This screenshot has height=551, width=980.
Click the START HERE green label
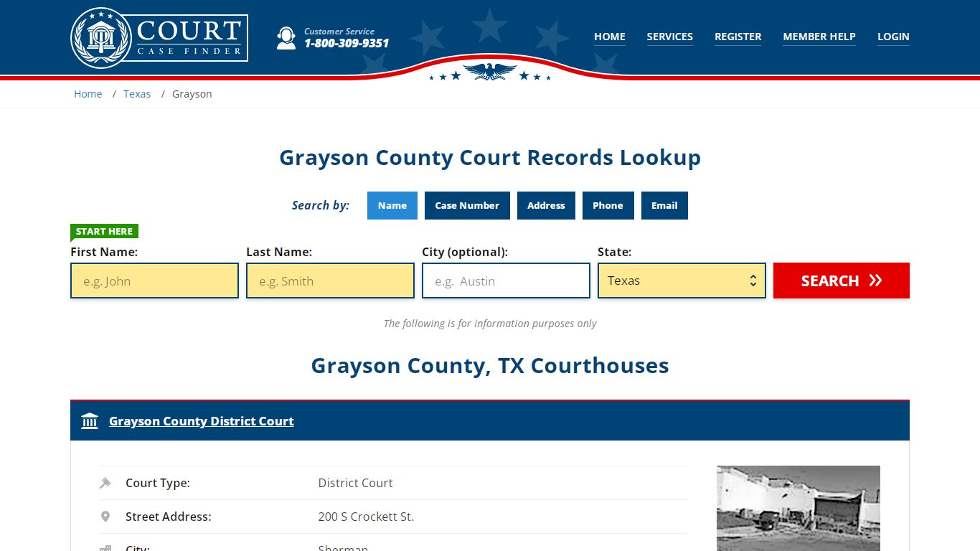pos(104,232)
